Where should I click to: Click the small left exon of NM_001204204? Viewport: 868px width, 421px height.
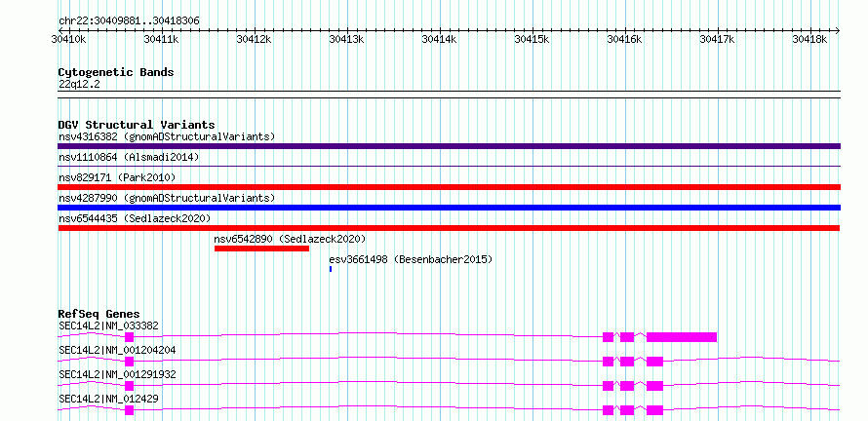tap(130, 362)
